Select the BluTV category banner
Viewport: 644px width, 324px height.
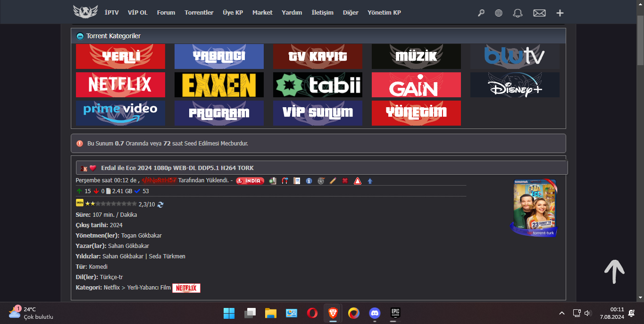(x=515, y=57)
